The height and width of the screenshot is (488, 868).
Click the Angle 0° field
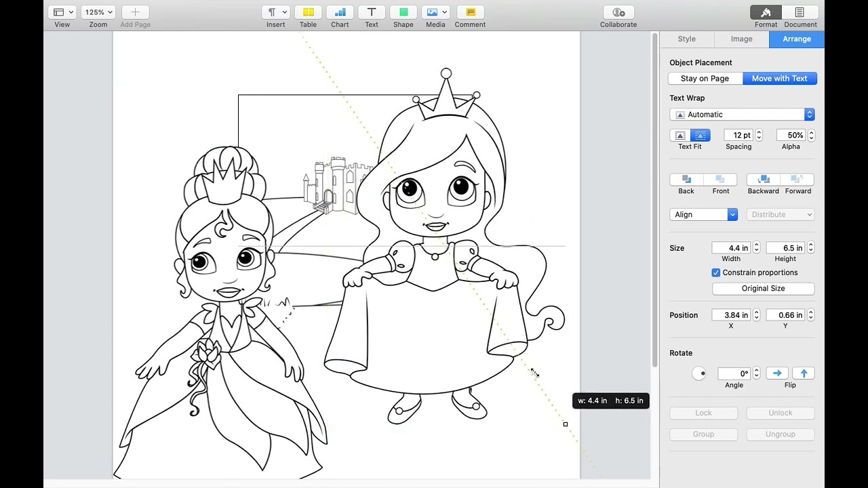click(x=734, y=373)
